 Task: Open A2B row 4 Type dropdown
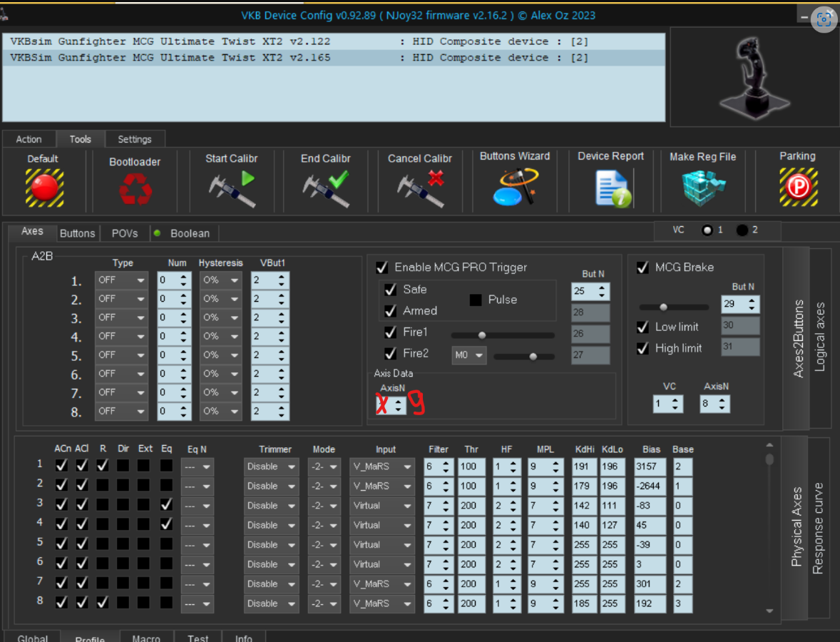121,337
